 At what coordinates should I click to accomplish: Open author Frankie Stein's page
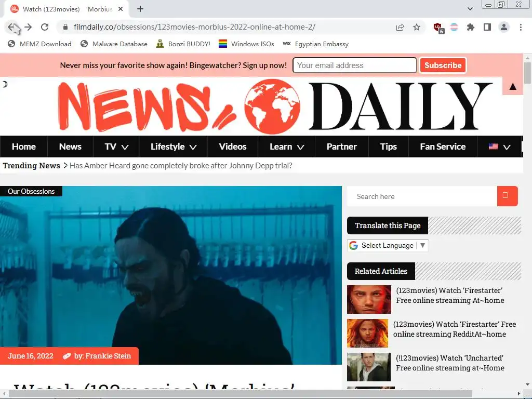coord(108,356)
